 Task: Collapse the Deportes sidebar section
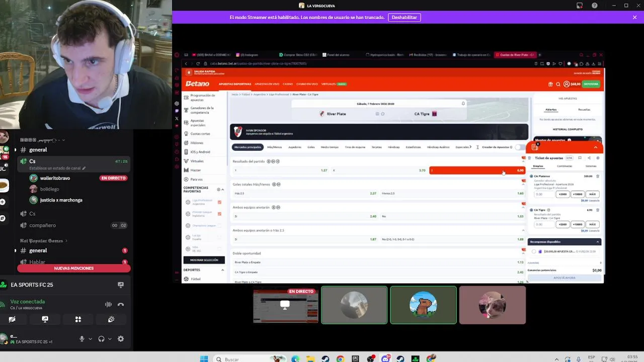pyautogui.click(x=222, y=270)
